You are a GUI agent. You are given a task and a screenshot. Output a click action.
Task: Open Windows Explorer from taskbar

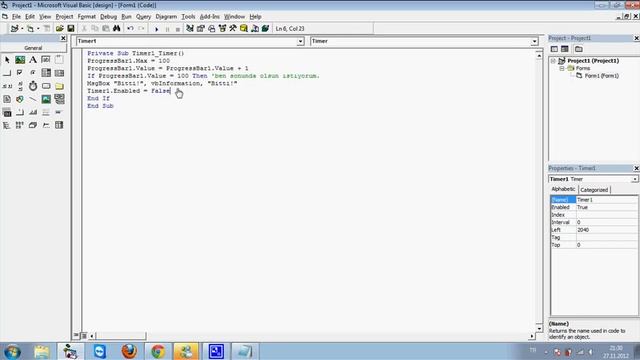(42, 351)
